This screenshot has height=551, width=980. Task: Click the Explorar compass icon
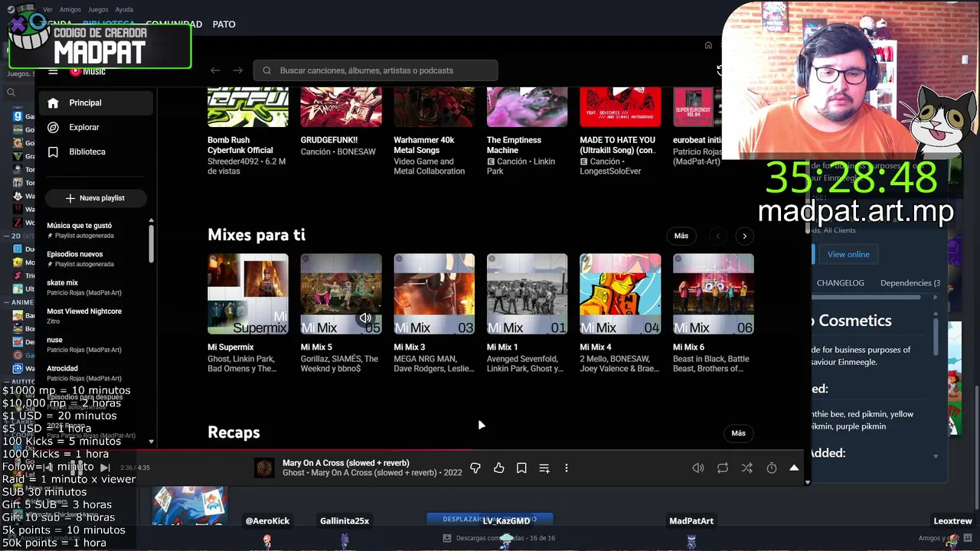click(53, 127)
